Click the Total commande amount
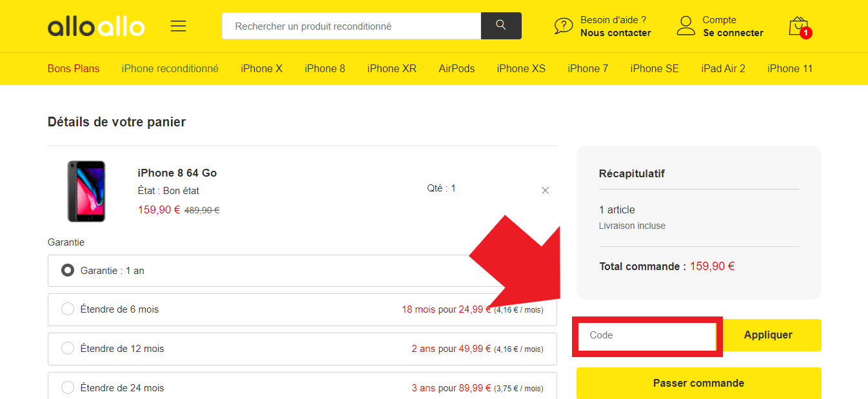The height and width of the screenshot is (399, 868). pos(713,266)
